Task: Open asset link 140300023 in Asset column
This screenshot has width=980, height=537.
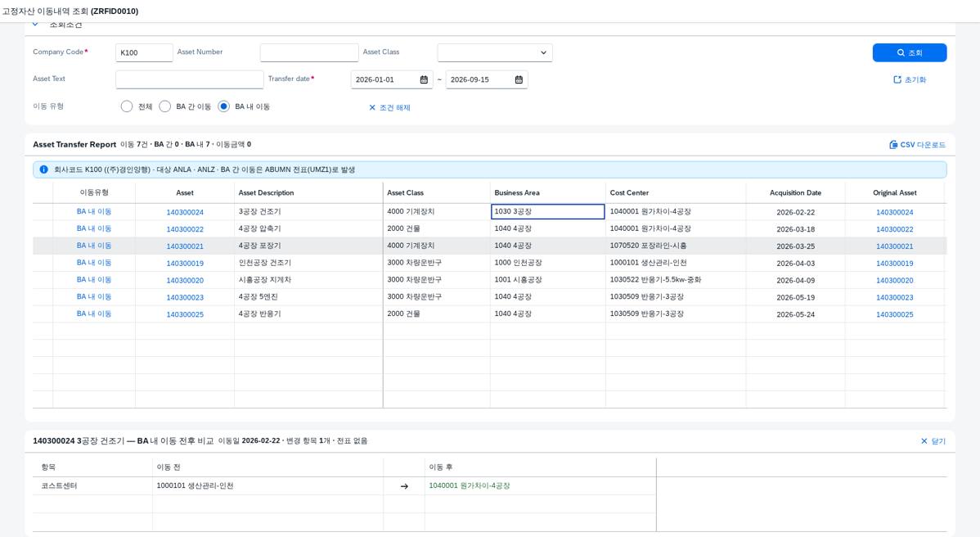Action: (185, 297)
